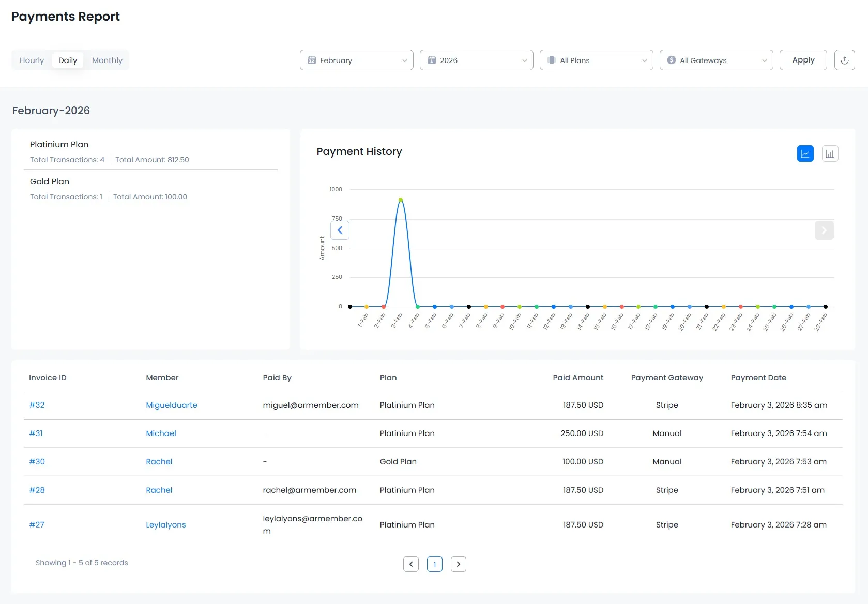The image size is (868, 604).
Task: Click the calendar icon in the year selector
Action: pos(432,60)
